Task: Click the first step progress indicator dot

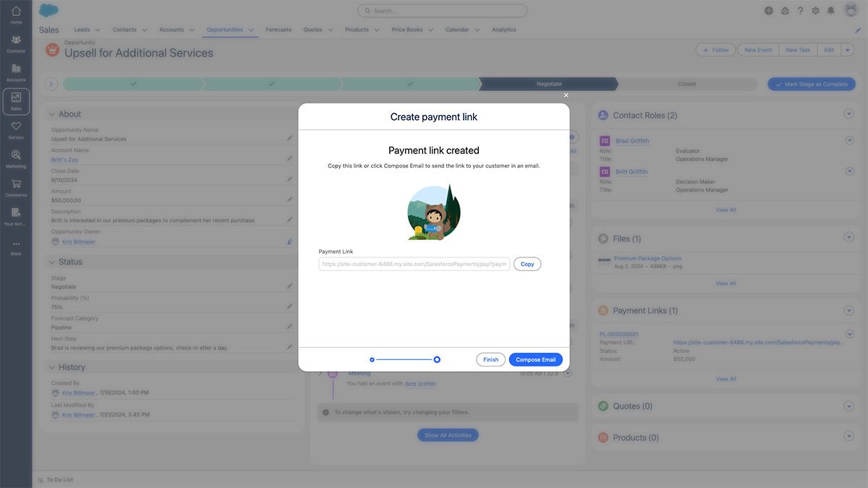Action: pyautogui.click(x=372, y=359)
